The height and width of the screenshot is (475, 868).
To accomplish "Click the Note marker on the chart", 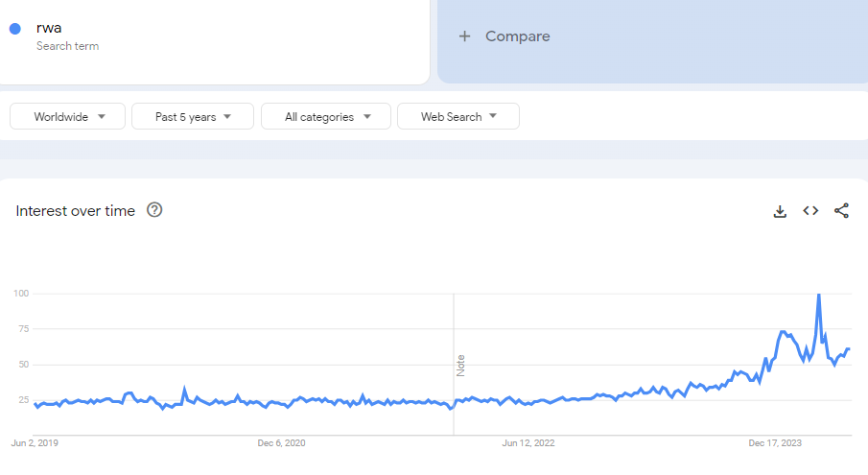I will [460, 365].
